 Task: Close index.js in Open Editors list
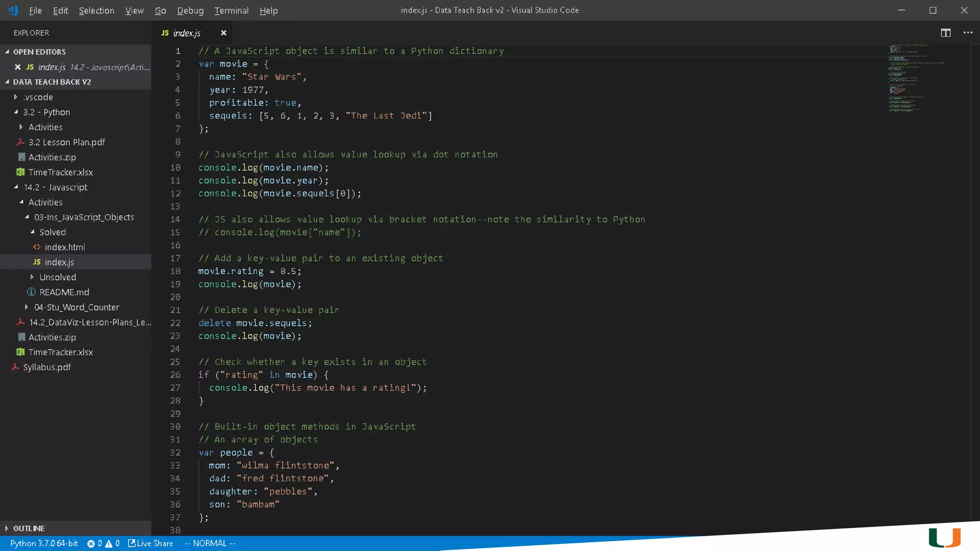coord(18,67)
